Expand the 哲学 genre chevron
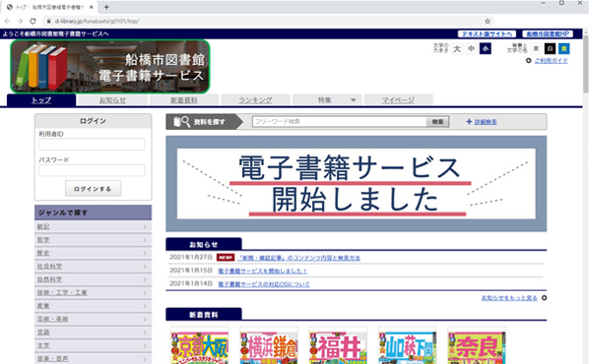Viewport: 589px width, 364px height. [x=145, y=240]
